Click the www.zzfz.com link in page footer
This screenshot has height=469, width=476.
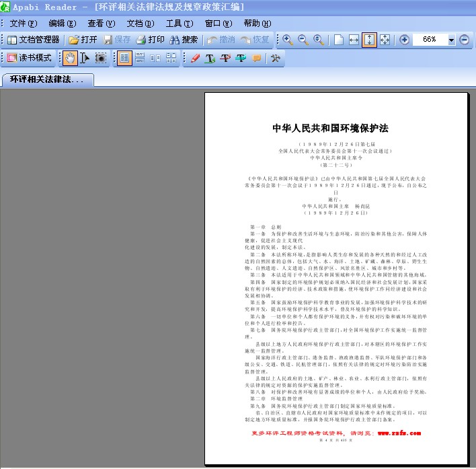coord(399,433)
